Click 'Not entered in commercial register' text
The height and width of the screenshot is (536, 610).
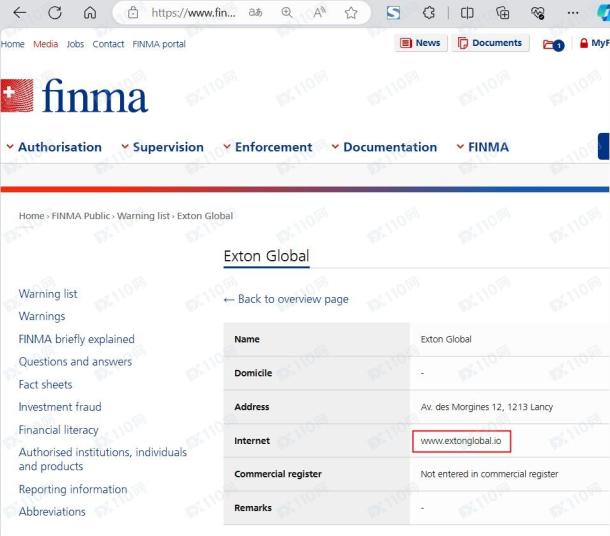[489, 474]
